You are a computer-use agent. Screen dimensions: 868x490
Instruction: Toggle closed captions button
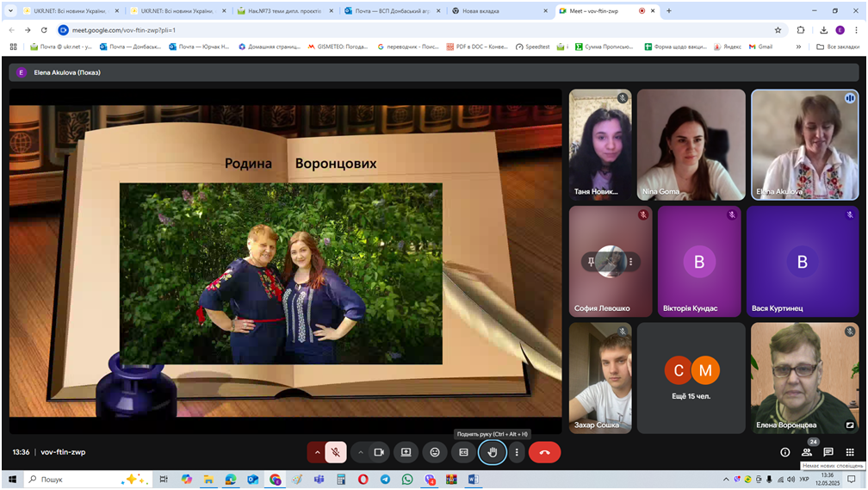click(463, 452)
